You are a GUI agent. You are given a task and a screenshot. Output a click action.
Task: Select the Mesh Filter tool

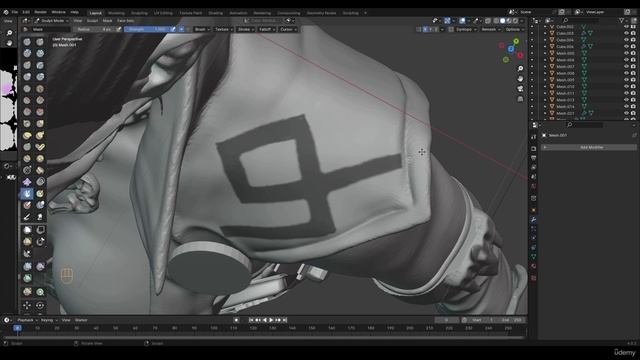27,267
